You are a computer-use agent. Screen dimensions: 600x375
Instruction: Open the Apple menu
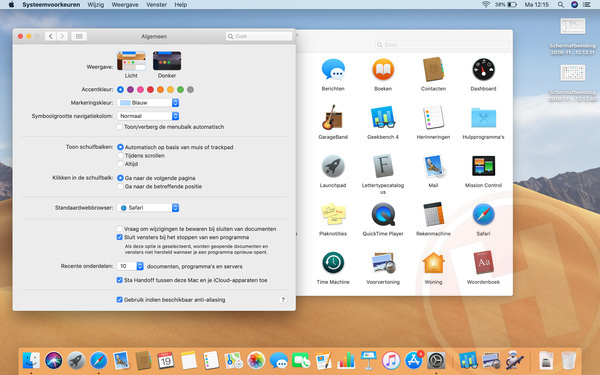click(x=11, y=5)
